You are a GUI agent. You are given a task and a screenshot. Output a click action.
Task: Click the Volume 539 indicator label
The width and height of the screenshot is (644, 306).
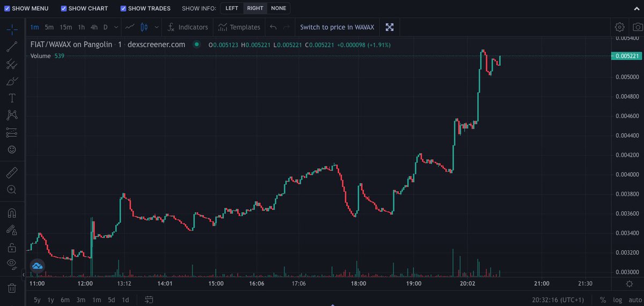[47, 56]
